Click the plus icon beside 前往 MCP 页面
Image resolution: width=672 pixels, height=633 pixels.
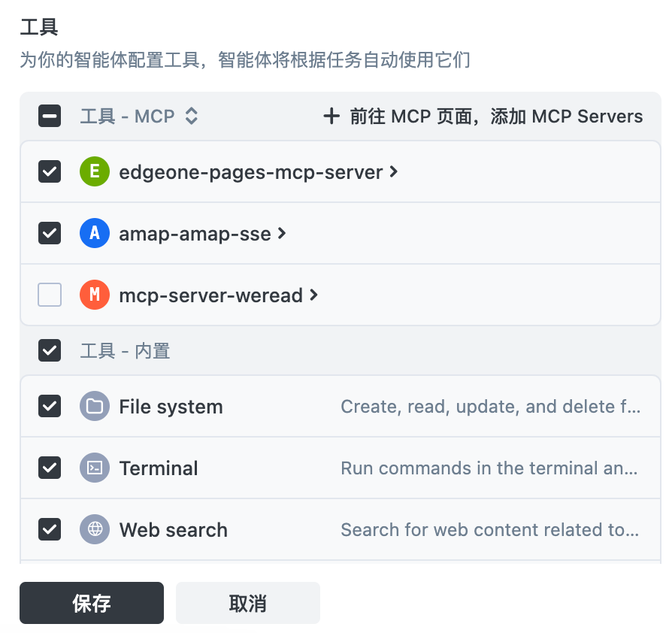331,116
